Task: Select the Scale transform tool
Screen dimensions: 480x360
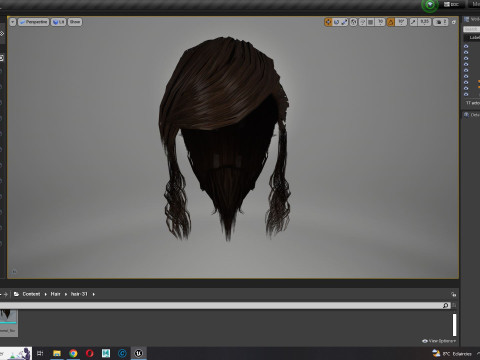Action: (344, 22)
